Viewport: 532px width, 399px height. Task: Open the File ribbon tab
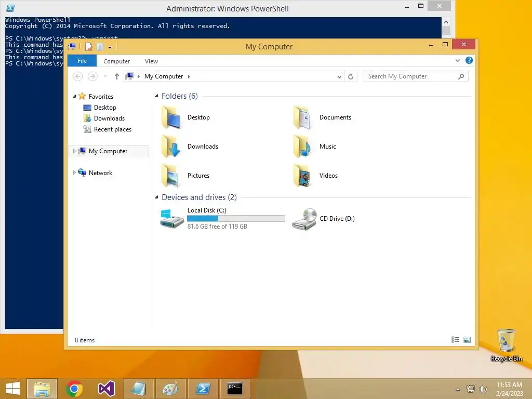pos(82,61)
